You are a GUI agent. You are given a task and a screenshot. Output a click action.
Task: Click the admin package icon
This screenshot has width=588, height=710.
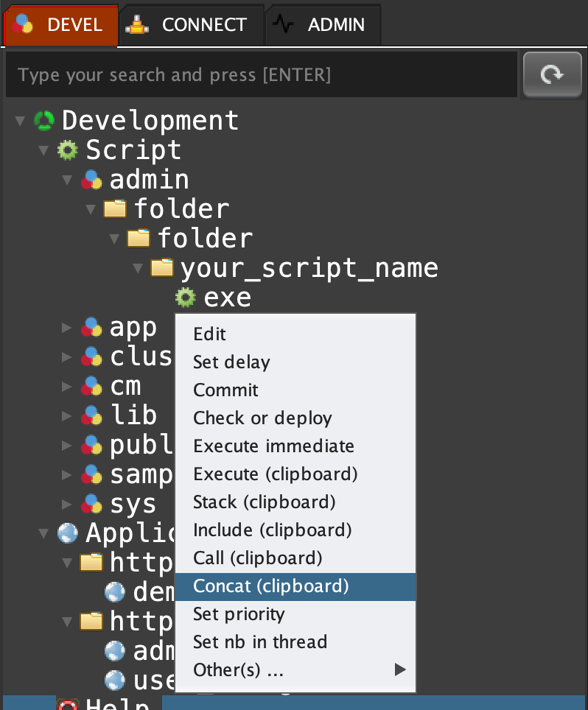91,180
